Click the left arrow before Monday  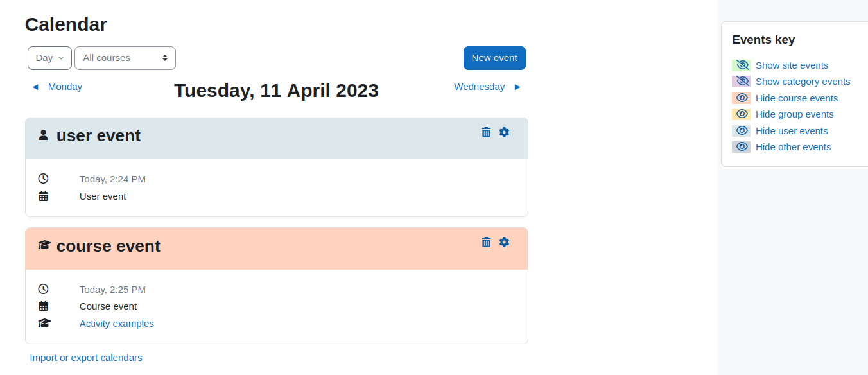(35, 87)
